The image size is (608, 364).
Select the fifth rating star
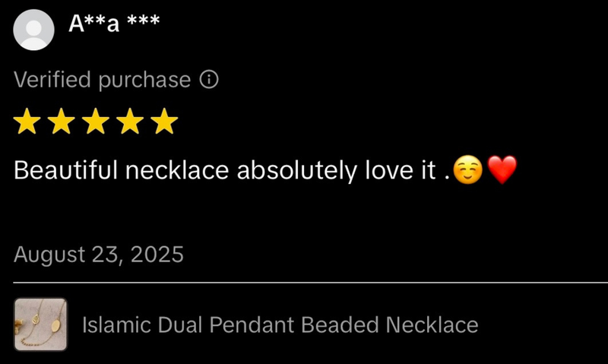click(x=164, y=121)
